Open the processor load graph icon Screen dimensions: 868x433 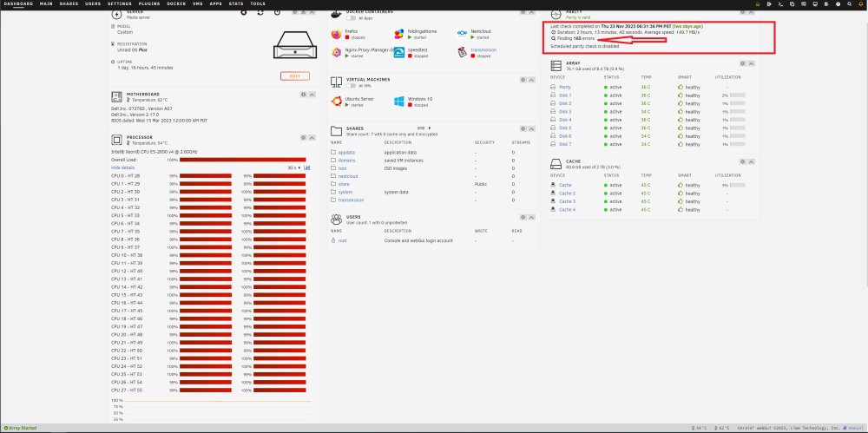[306, 167]
